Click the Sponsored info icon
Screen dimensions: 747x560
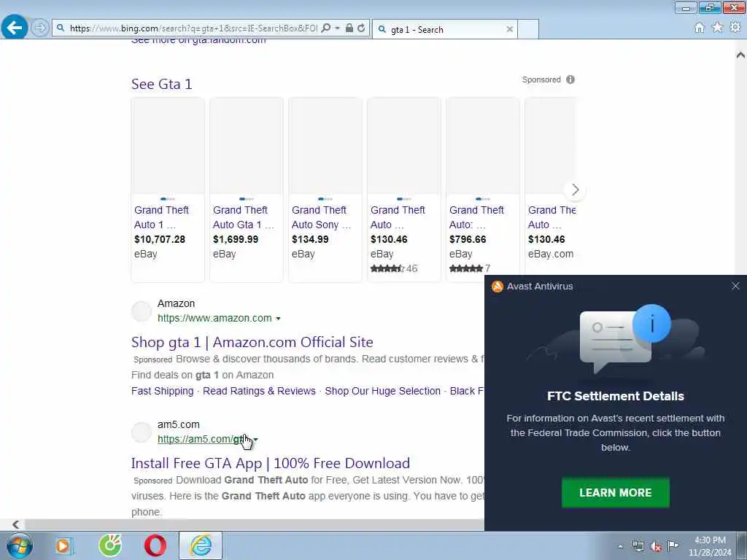pyautogui.click(x=570, y=79)
